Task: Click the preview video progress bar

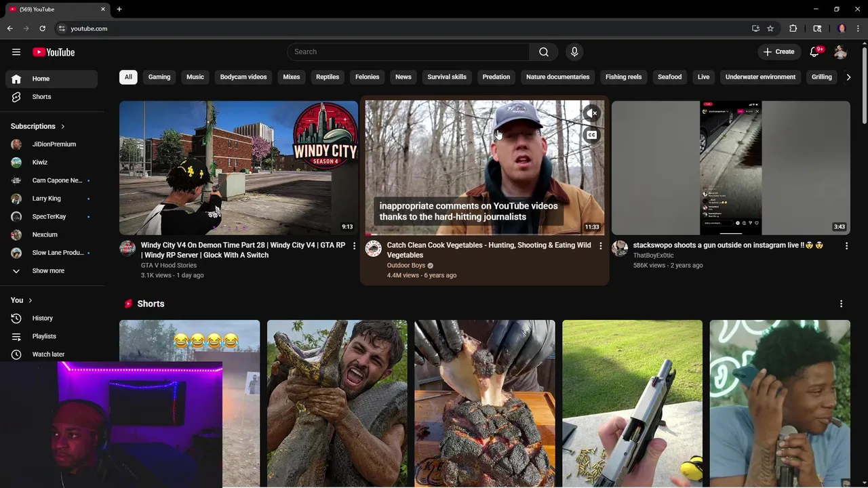Action: point(484,235)
